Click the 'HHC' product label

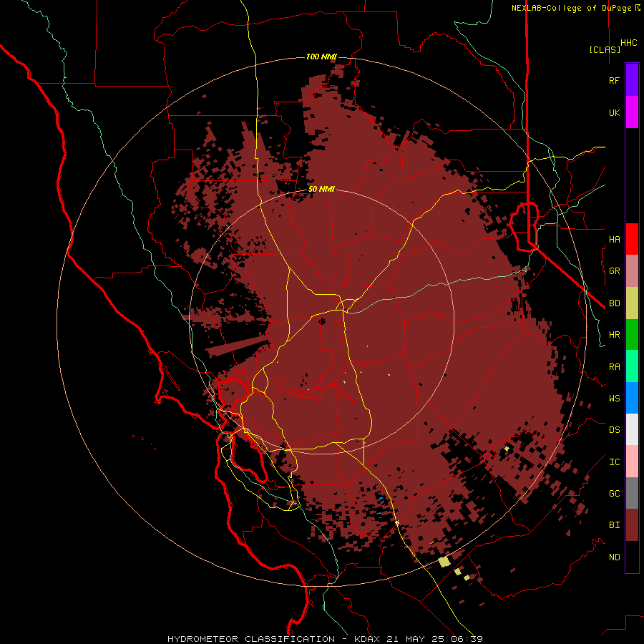click(629, 43)
